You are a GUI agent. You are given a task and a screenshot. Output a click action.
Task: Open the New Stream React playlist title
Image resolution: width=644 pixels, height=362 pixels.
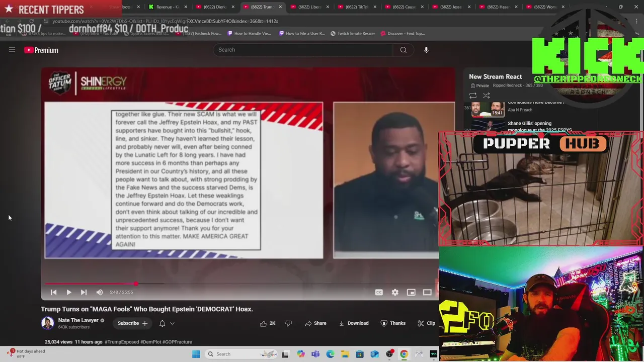click(x=496, y=76)
